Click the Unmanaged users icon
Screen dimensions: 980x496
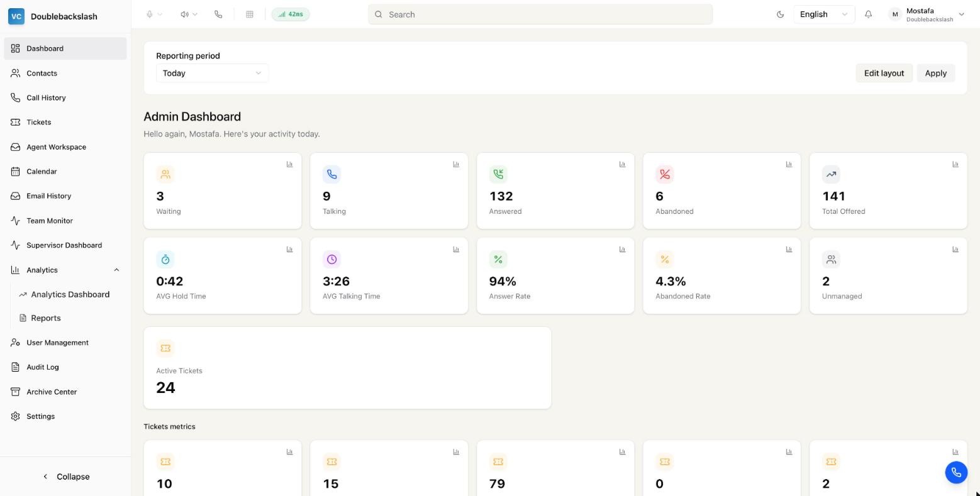point(831,259)
